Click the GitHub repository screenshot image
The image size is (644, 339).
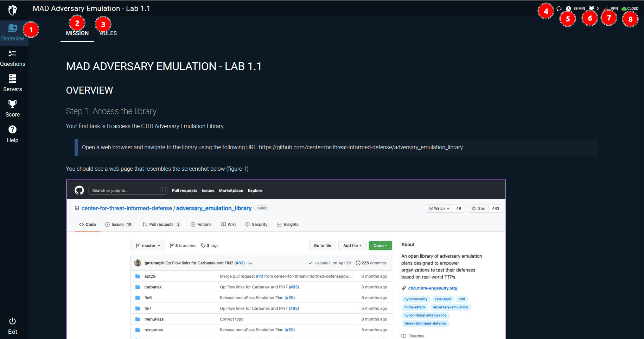[286, 259]
